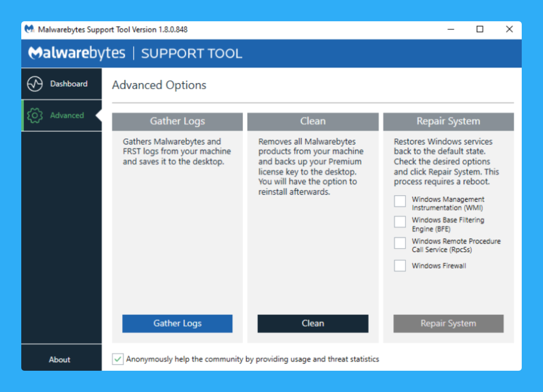Click the blue Gather Logs button

coord(177,324)
